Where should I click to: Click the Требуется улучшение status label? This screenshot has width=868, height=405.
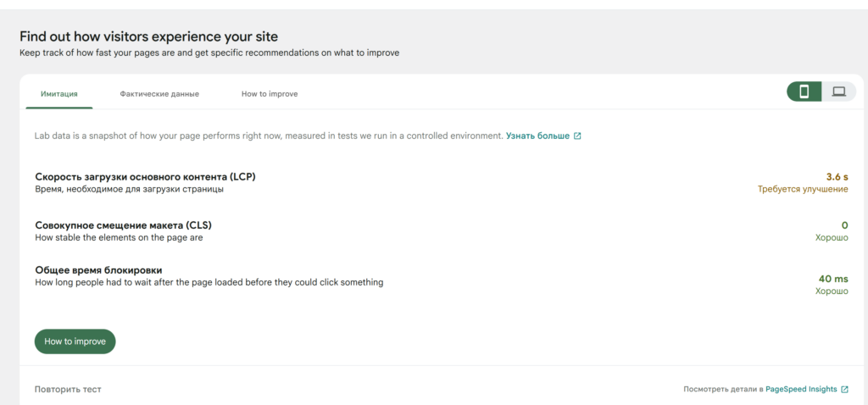click(x=803, y=189)
